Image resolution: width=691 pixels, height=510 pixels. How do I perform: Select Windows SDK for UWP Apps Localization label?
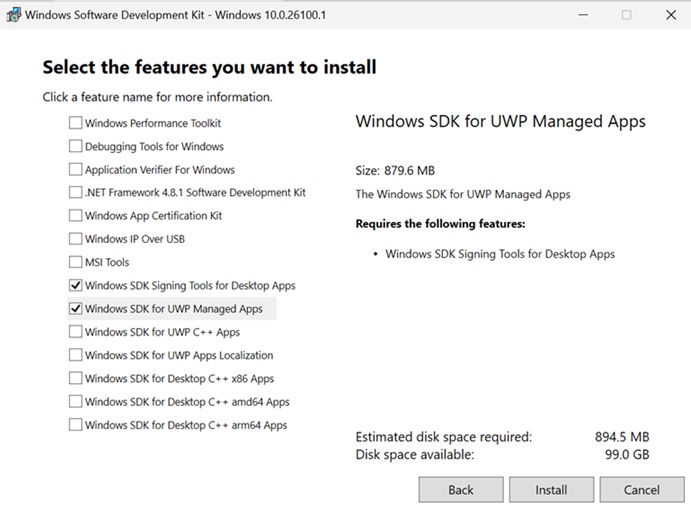179,355
